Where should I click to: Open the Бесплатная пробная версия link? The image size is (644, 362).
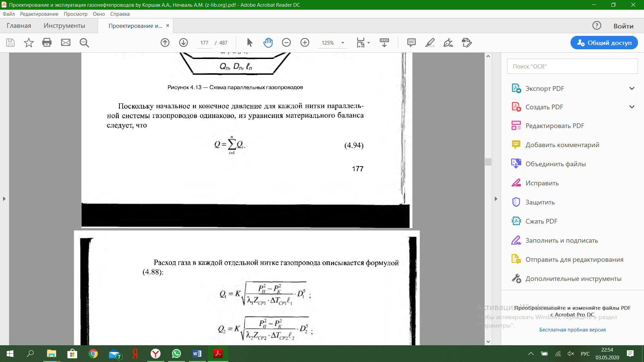(x=572, y=330)
